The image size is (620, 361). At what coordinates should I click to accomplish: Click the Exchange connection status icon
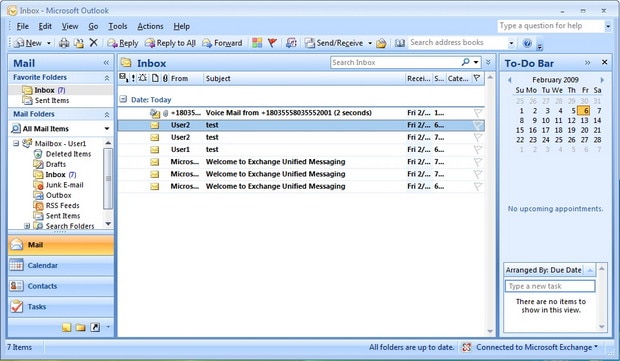pyautogui.click(x=467, y=347)
